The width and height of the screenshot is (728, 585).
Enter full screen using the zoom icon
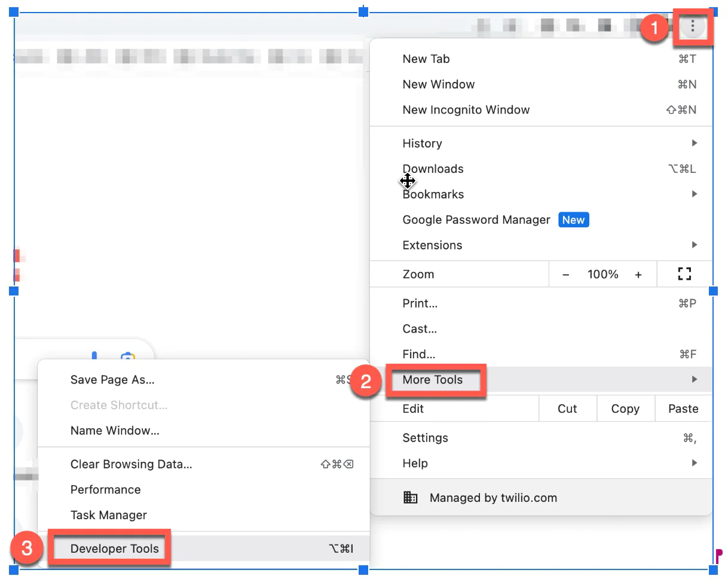point(685,274)
